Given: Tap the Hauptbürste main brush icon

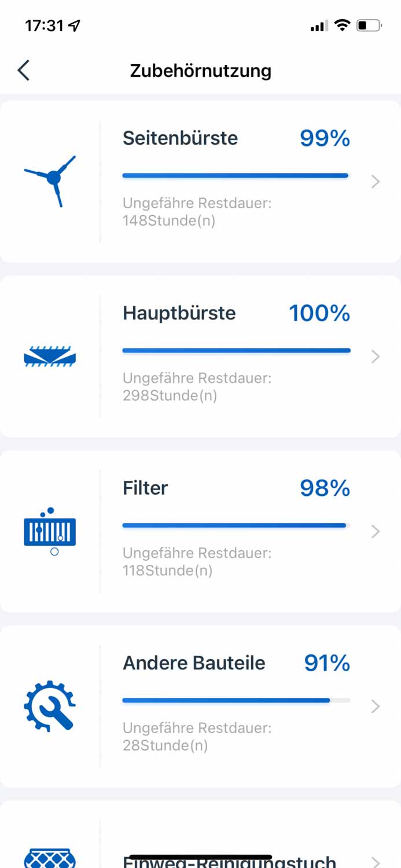Looking at the screenshot, I should (50, 356).
